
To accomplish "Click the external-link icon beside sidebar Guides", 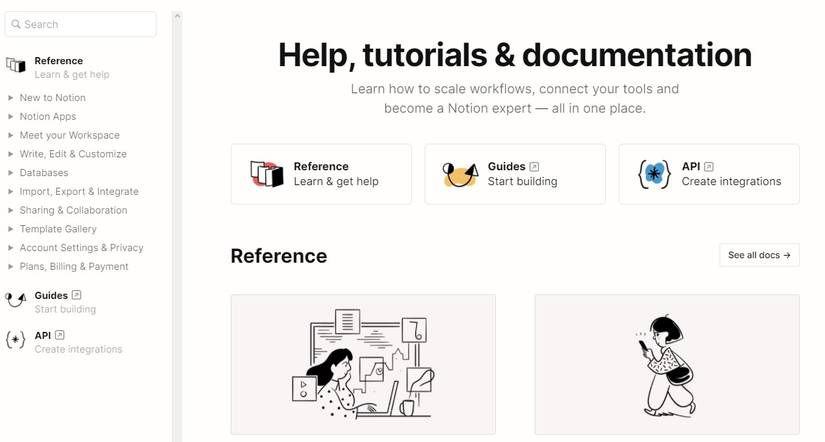I will point(76,295).
